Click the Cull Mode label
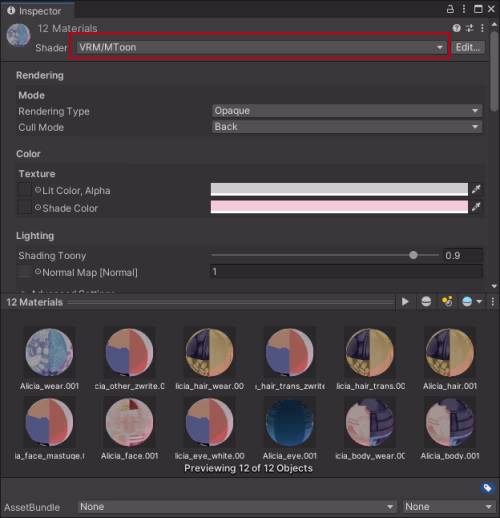Image resolution: width=500 pixels, height=518 pixels. 41,127
